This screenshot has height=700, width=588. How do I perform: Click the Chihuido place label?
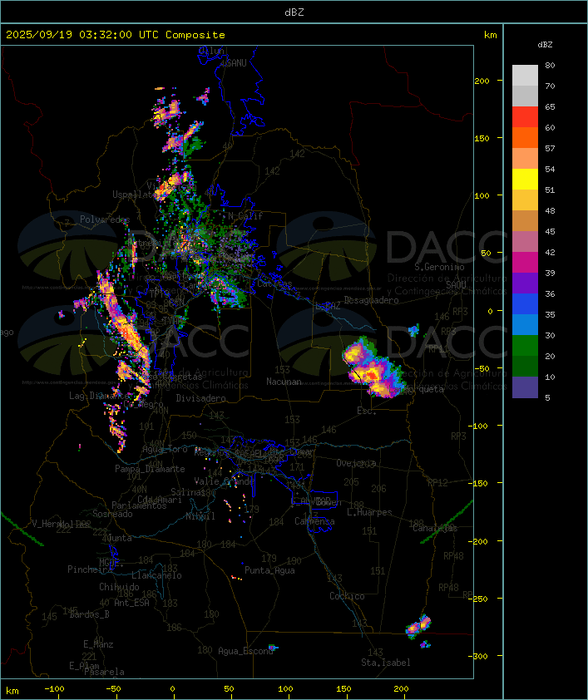119,587
